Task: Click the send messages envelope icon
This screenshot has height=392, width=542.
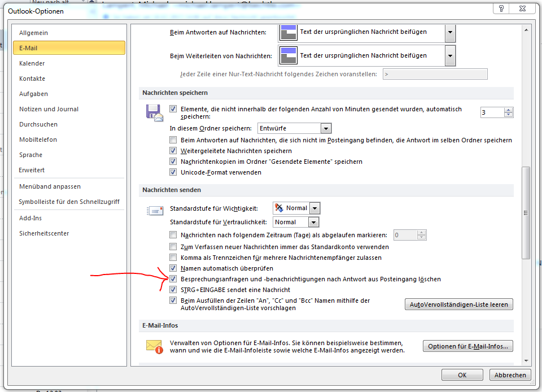Action: point(155,210)
